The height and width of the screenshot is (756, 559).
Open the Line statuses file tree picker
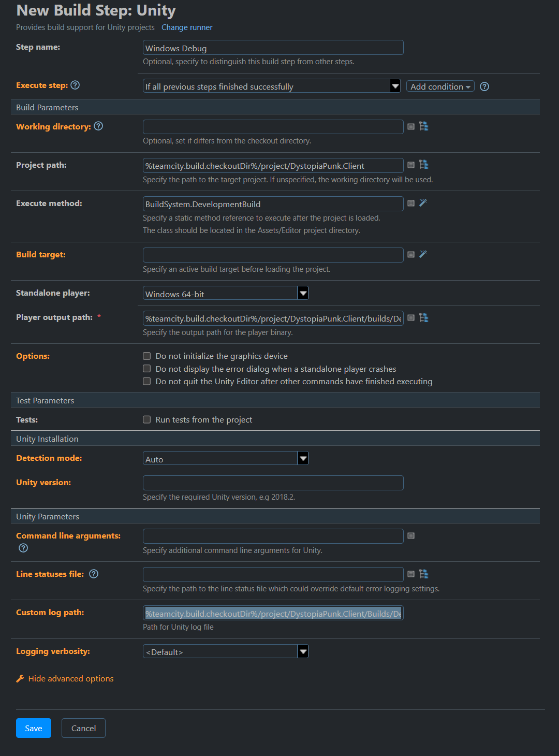point(423,574)
